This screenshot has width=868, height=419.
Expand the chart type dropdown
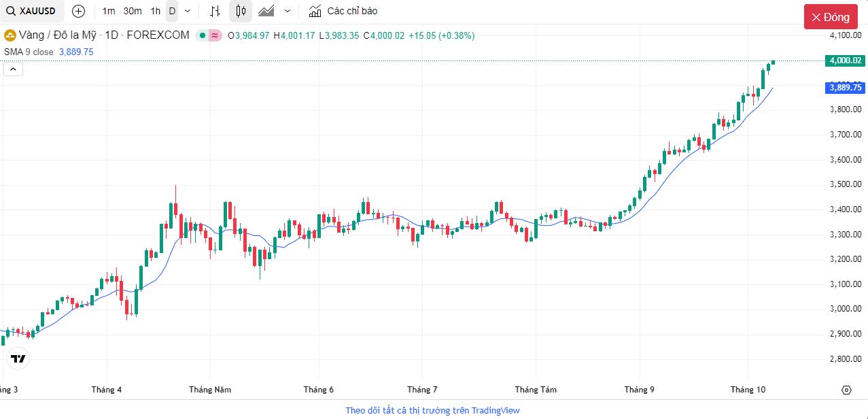click(288, 11)
